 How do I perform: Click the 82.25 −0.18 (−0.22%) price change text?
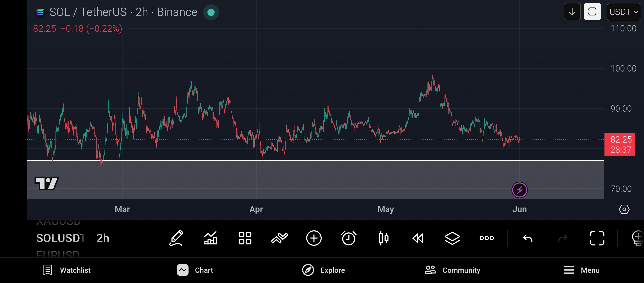point(78,29)
